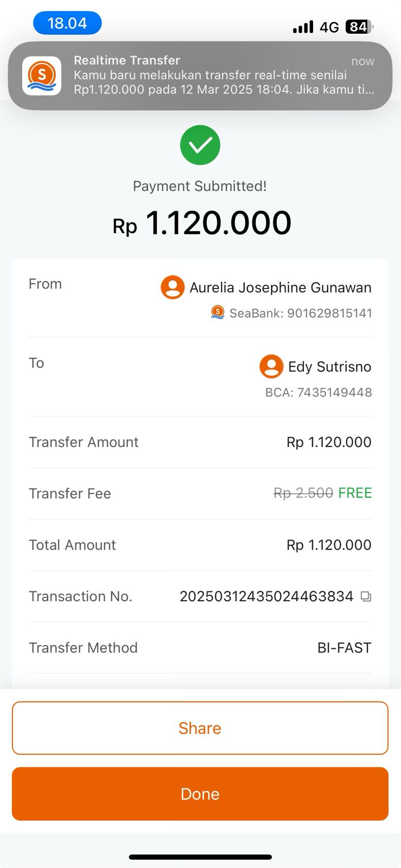Screen dimensions: 401x868
Task: Tap the battery indicator in status bar
Action: coord(359,27)
